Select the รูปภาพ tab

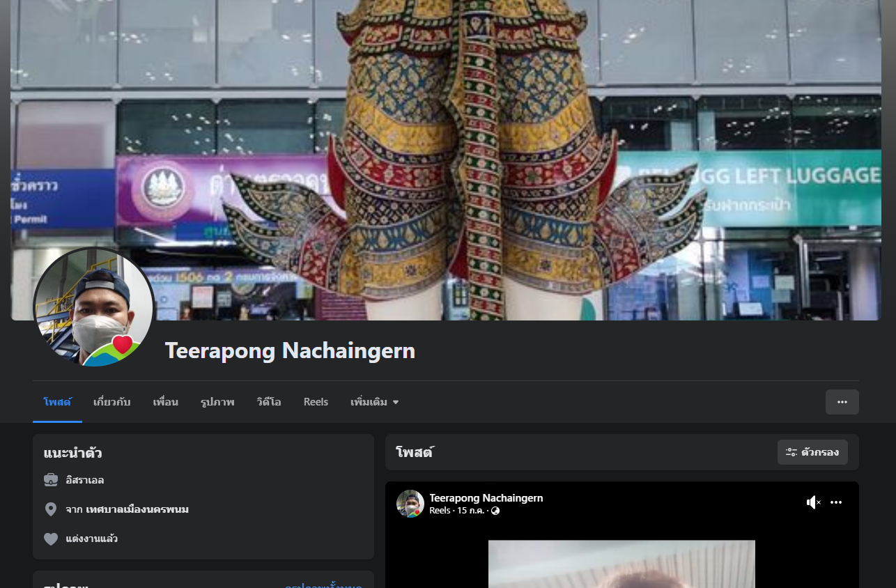(x=217, y=402)
